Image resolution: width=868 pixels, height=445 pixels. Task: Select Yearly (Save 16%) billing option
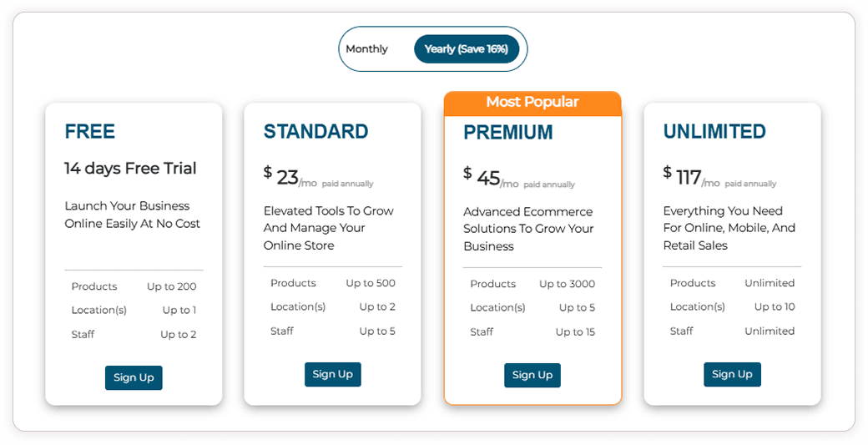(x=466, y=49)
